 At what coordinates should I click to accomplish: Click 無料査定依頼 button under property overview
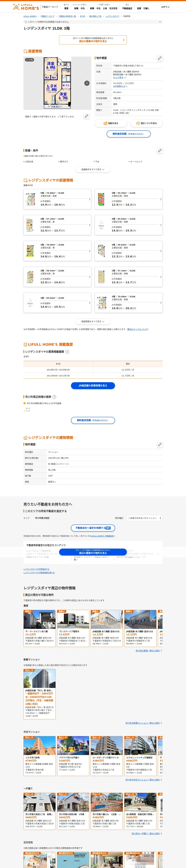[128, 134]
